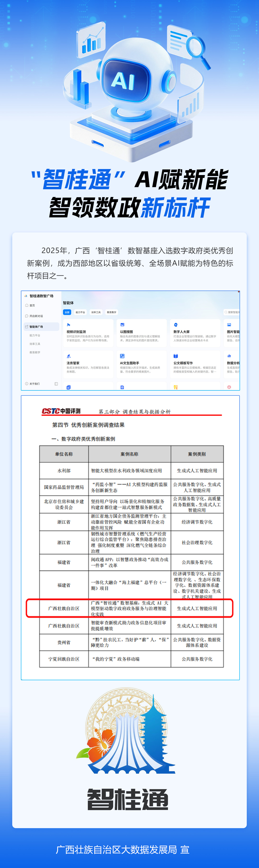Viewport: 259px width, 868px height.
Task: Collapse the sidebar with the panel icon
Action: pyautogui.click(x=56, y=384)
